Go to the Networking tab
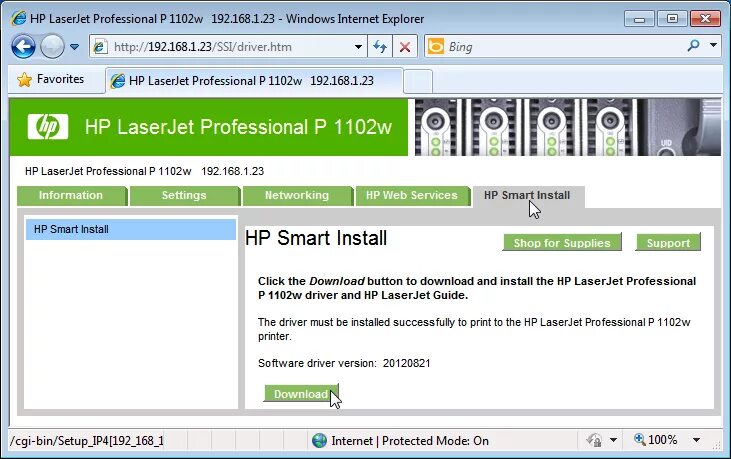Image resolution: width=731 pixels, height=459 pixels. (x=297, y=195)
